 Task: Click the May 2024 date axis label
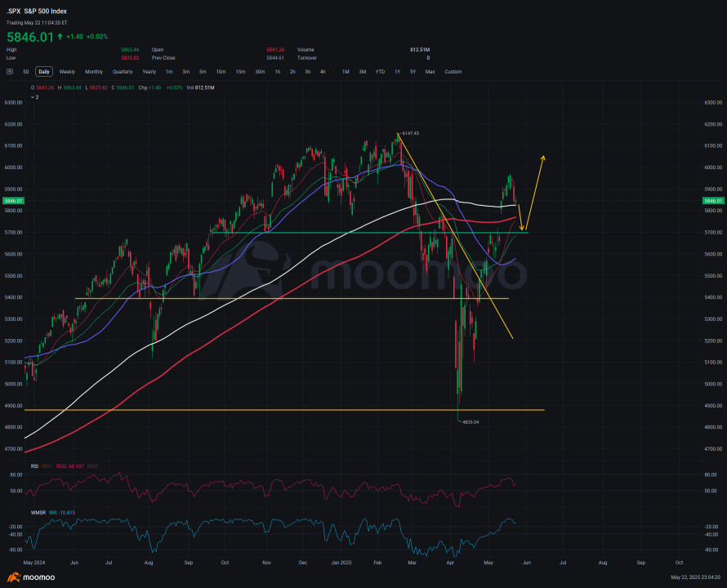[34, 563]
